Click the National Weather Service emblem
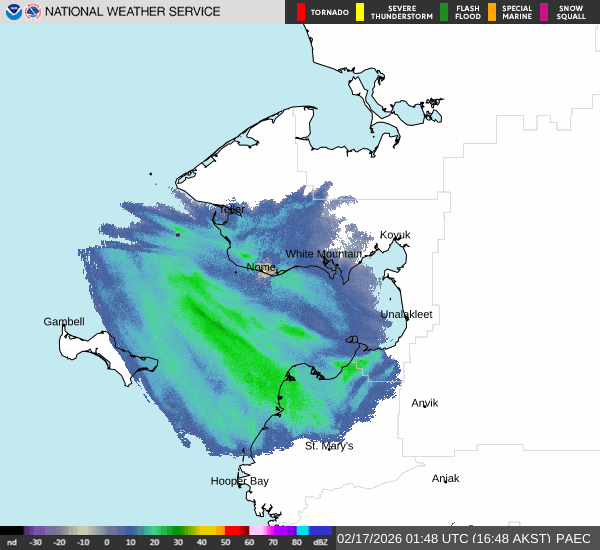Image resolution: width=600 pixels, height=550 pixels. [x=33, y=12]
